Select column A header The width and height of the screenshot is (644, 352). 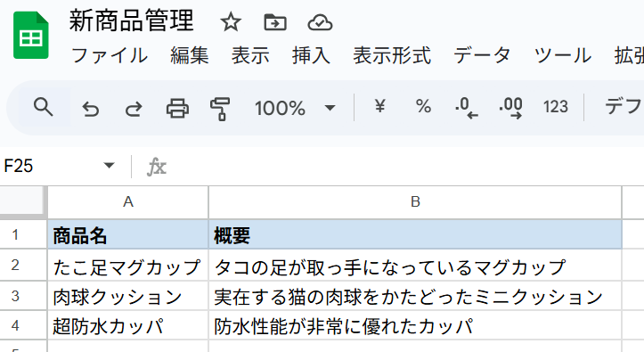point(128,202)
